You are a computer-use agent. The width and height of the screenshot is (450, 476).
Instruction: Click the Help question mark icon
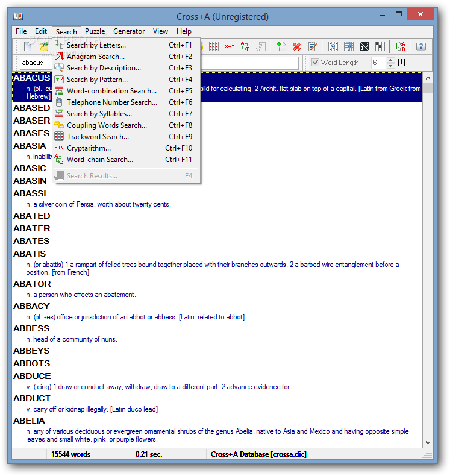coord(421,46)
